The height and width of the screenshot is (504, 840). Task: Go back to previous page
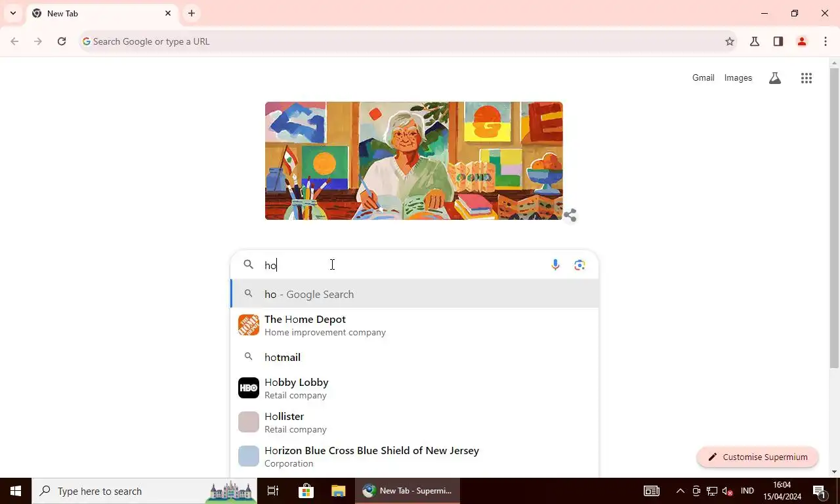[14, 41]
